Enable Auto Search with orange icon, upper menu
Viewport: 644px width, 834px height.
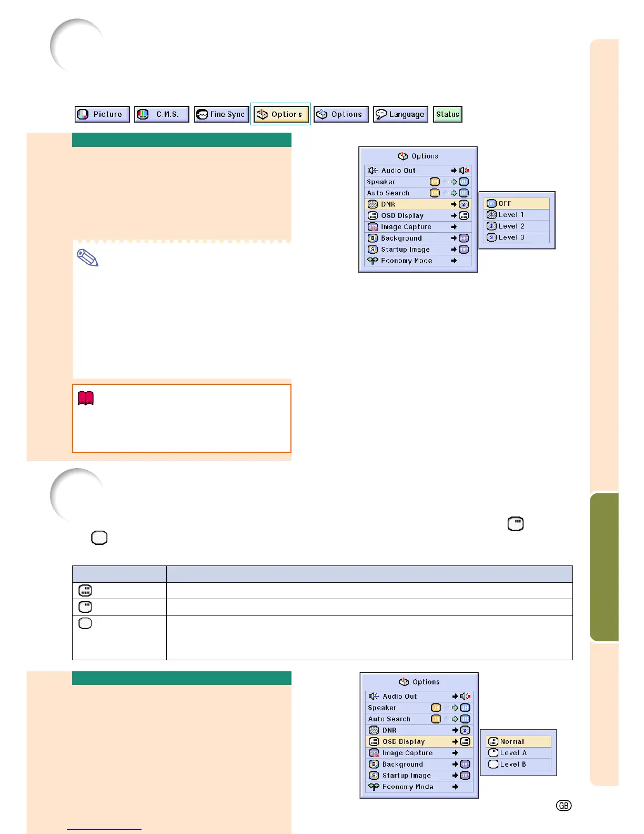click(435, 193)
